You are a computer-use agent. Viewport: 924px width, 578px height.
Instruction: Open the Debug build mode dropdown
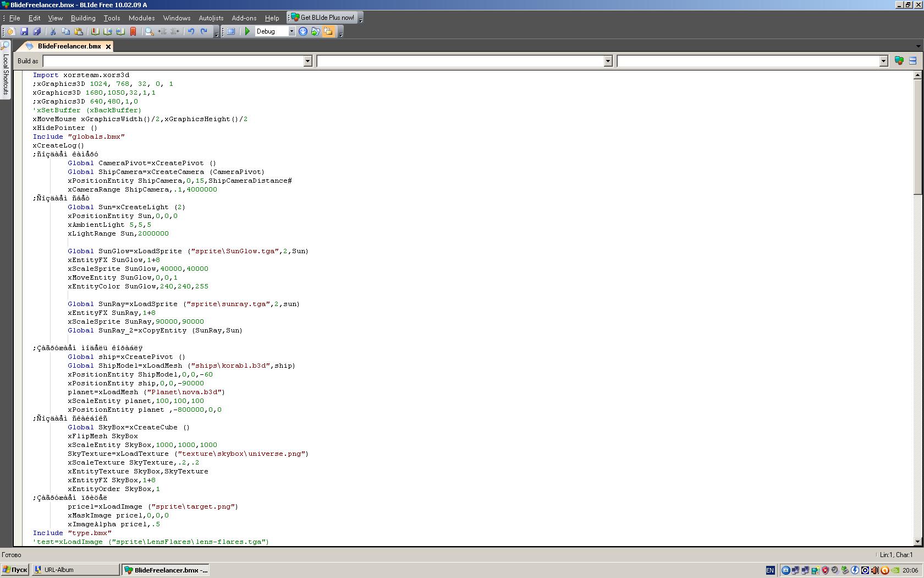click(x=291, y=31)
